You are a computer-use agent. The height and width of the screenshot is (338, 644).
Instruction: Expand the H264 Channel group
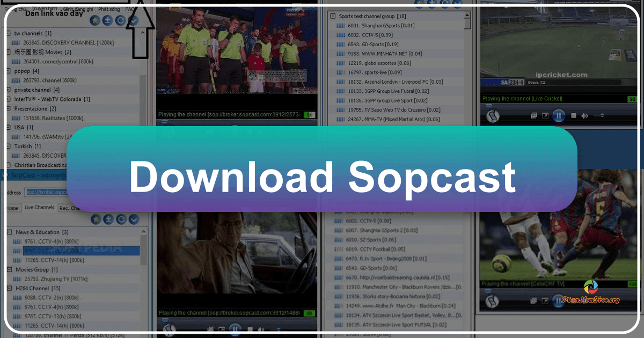9,288
